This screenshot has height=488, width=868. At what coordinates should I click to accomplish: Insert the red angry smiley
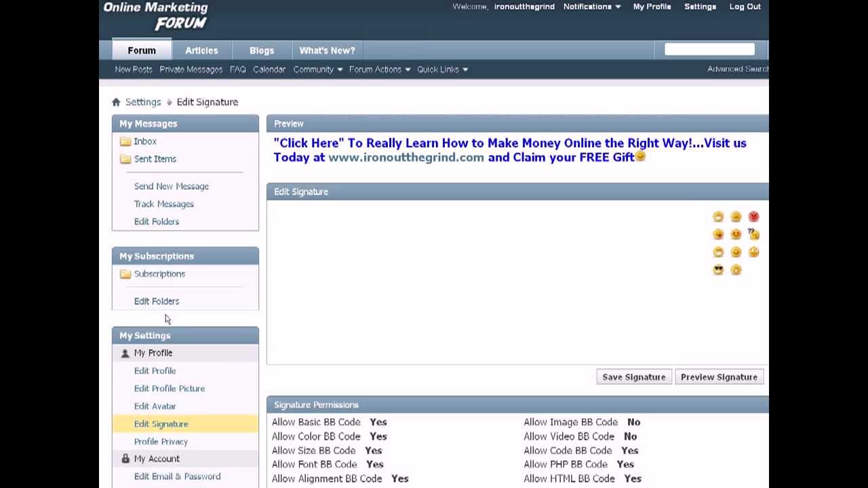[753, 217]
